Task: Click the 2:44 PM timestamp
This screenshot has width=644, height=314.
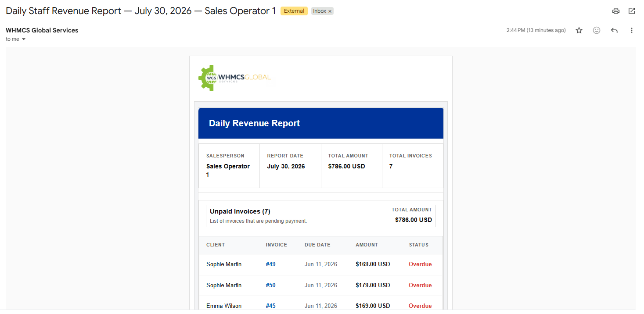Action: (x=536, y=30)
